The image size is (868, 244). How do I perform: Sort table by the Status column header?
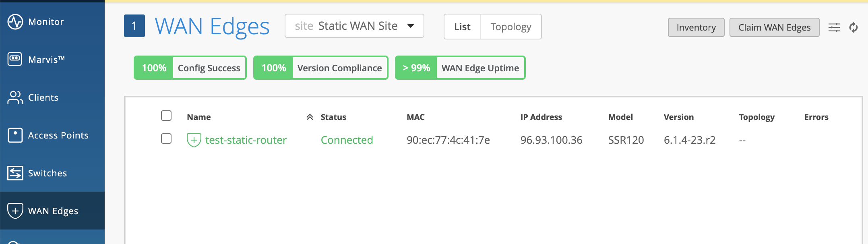(333, 117)
